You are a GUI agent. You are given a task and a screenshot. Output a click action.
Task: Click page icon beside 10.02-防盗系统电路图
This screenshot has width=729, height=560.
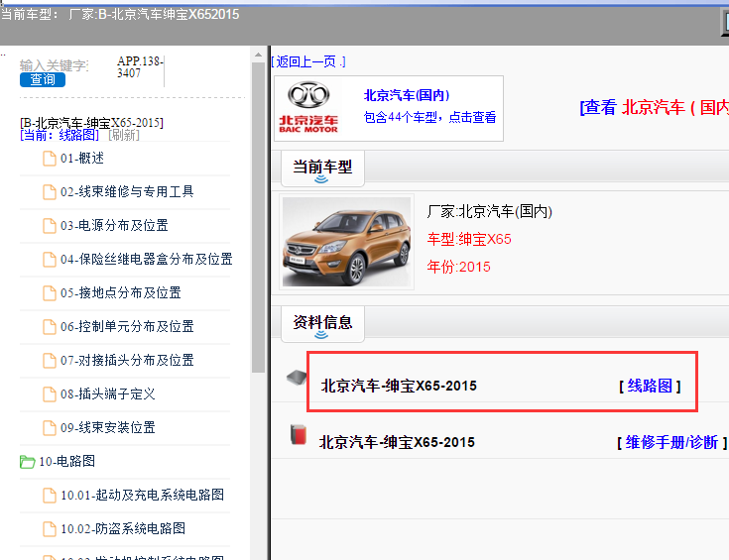click(50, 529)
